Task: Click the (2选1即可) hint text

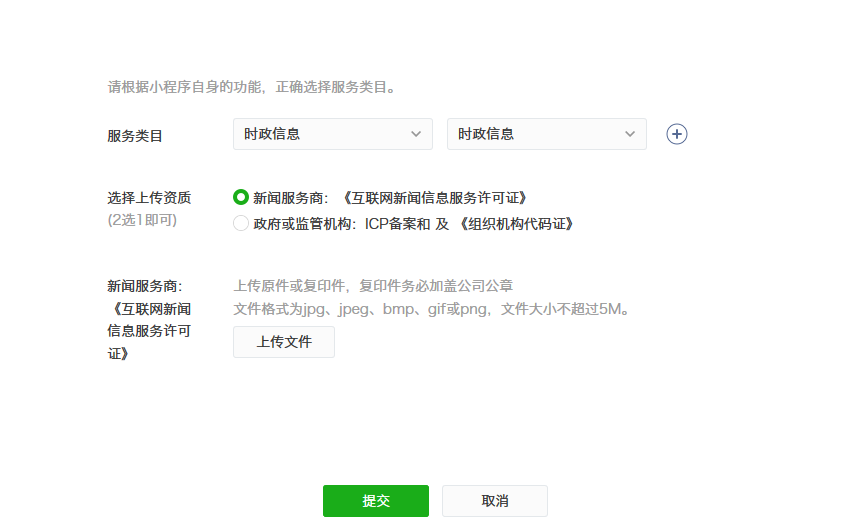Action: click(x=142, y=220)
